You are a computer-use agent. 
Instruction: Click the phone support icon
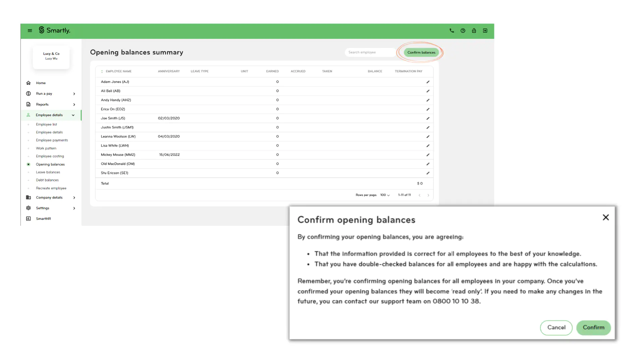[x=451, y=31]
